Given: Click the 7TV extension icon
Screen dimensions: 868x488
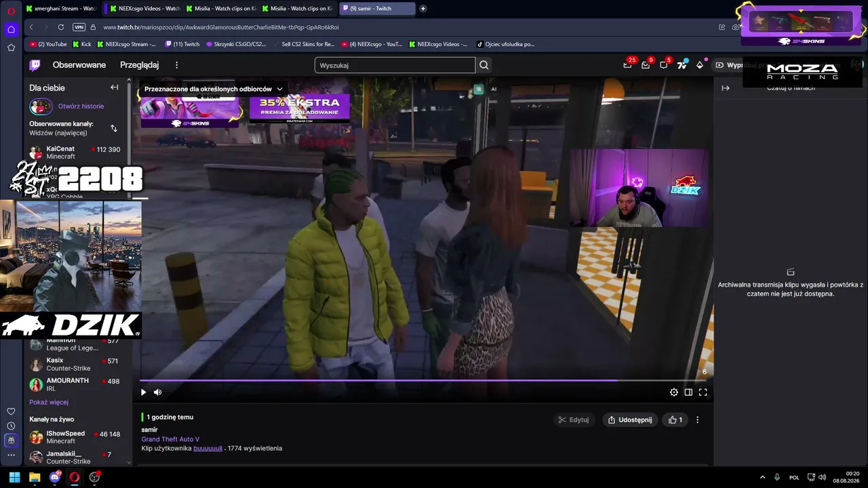Looking at the screenshot, I should pos(682,65).
